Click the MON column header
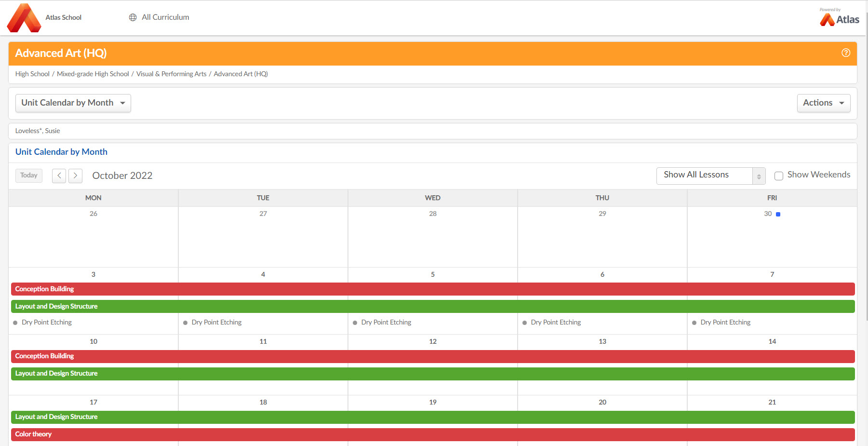 pyautogui.click(x=93, y=198)
